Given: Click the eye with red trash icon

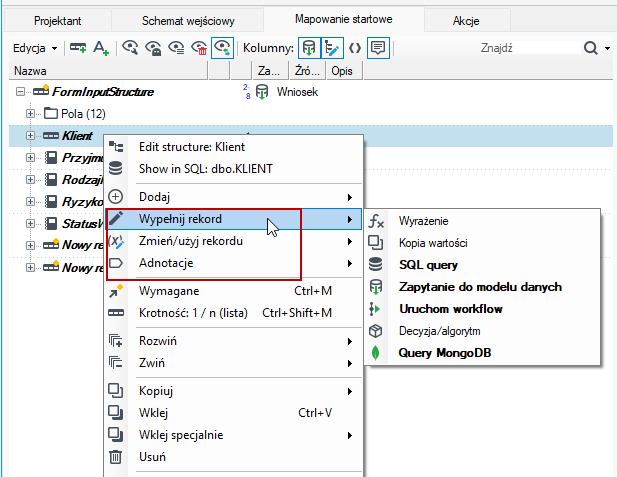Looking at the screenshot, I should [199, 48].
